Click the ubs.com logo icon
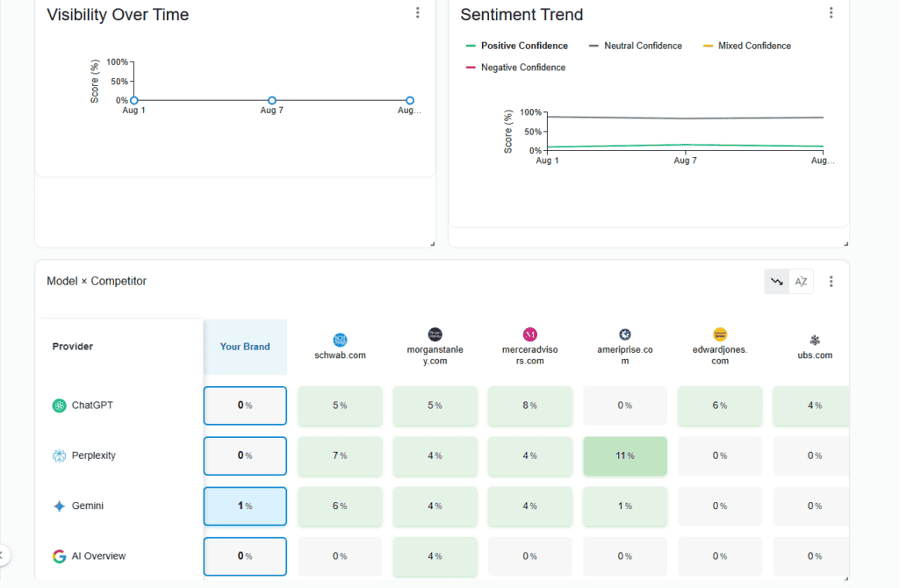This screenshot has height=588, width=899. pos(815,340)
